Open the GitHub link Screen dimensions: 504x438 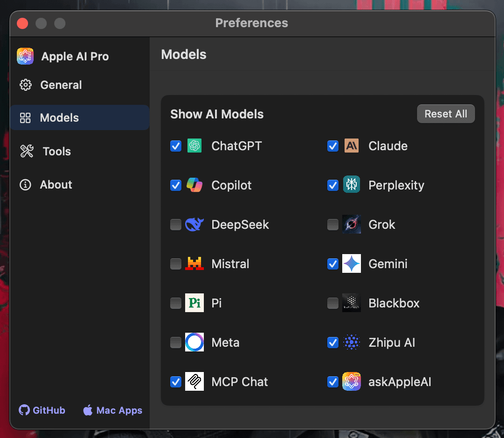(x=42, y=410)
